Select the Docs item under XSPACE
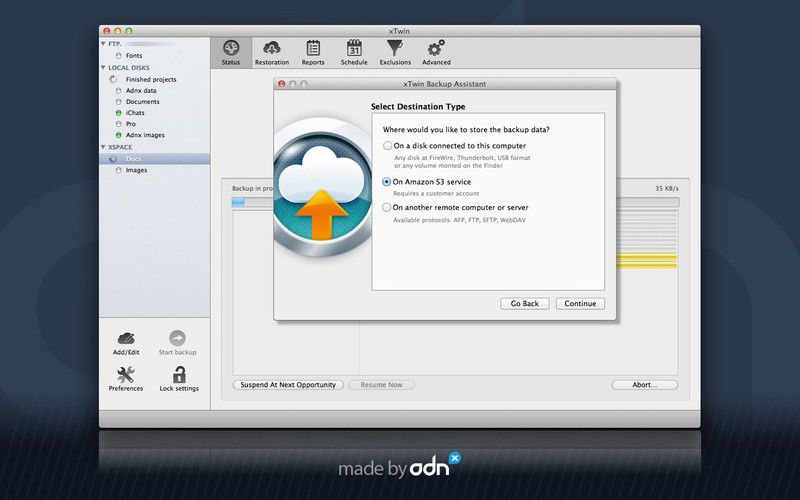This screenshot has height=500, width=800. point(155,159)
